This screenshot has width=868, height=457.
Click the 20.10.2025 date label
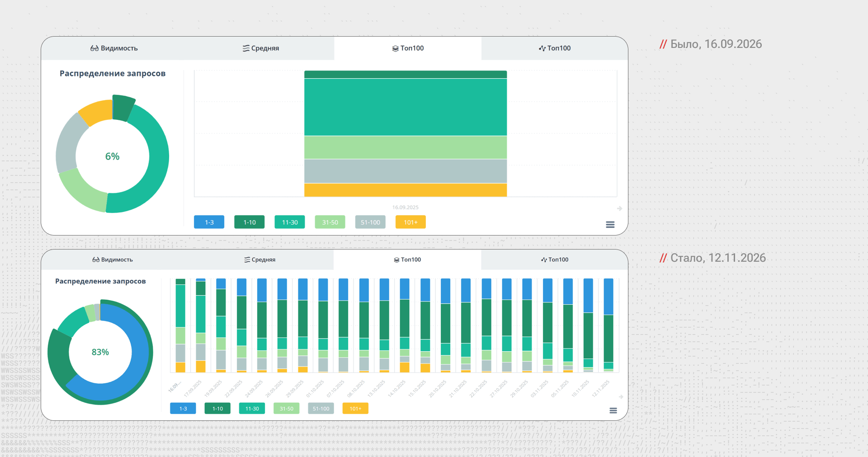pos(438,388)
